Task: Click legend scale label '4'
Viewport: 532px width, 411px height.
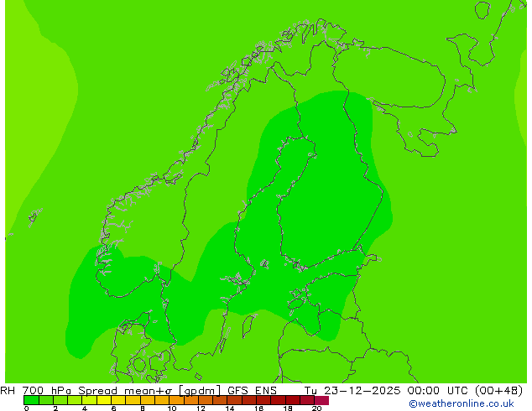Action: tap(85, 408)
